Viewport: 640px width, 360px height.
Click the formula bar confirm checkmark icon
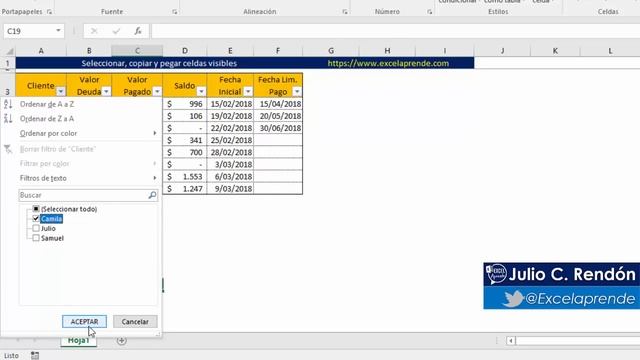point(116,31)
